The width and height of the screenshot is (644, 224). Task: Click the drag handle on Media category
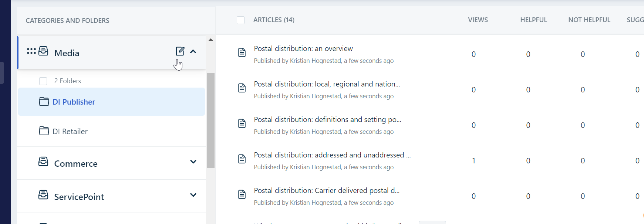pyautogui.click(x=31, y=51)
